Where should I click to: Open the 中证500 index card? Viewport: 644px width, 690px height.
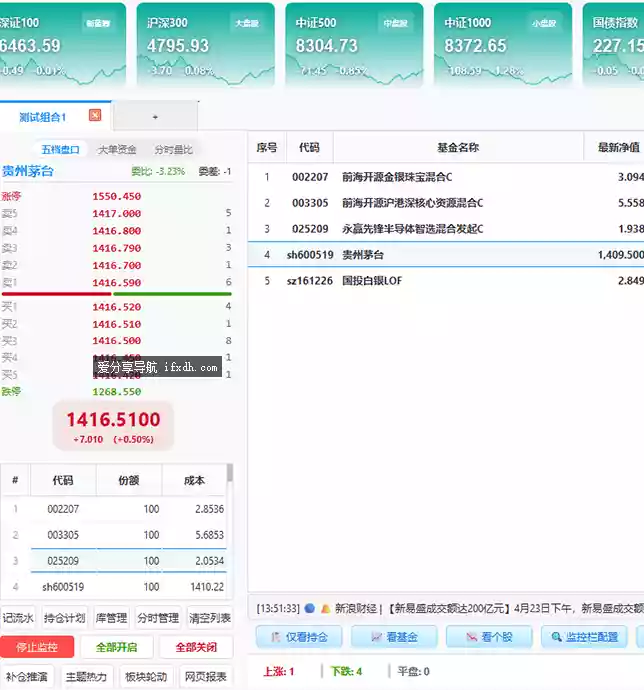pyautogui.click(x=354, y=44)
